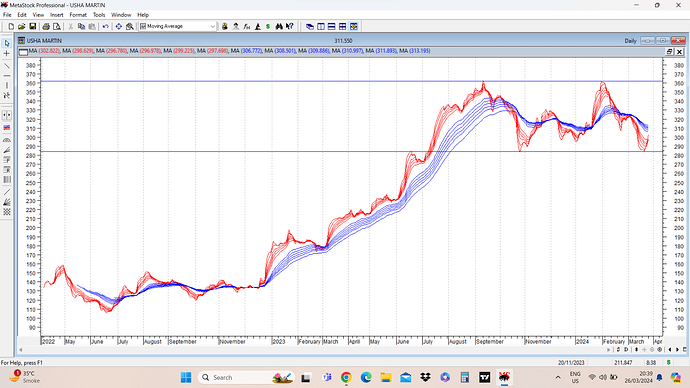Select the Fibonacci arcs tool
Screen dimensions: 690x388
point(7,140)
